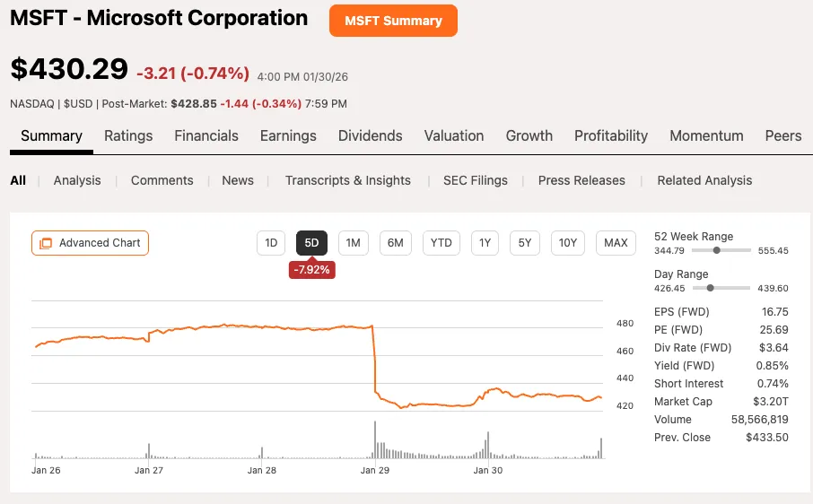Go to the Dividends tab
The height and width of the screenshot is (504, 813).
click(x=370, y=136)
